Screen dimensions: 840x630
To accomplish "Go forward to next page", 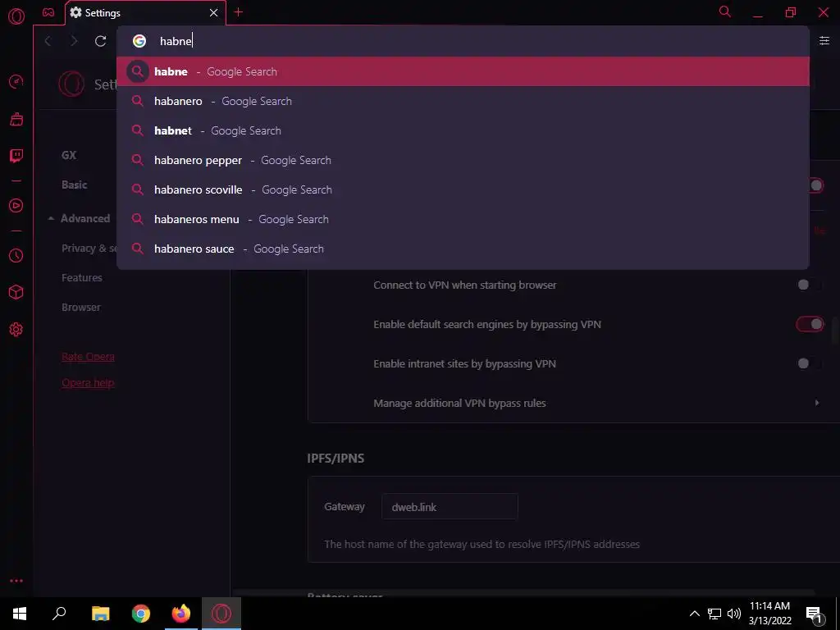I will [74, 41].
